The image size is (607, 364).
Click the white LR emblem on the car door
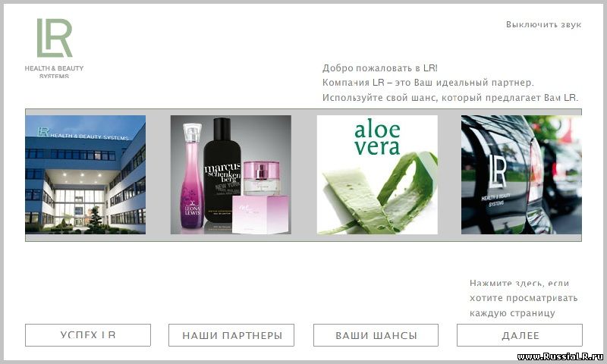(498, 171)
